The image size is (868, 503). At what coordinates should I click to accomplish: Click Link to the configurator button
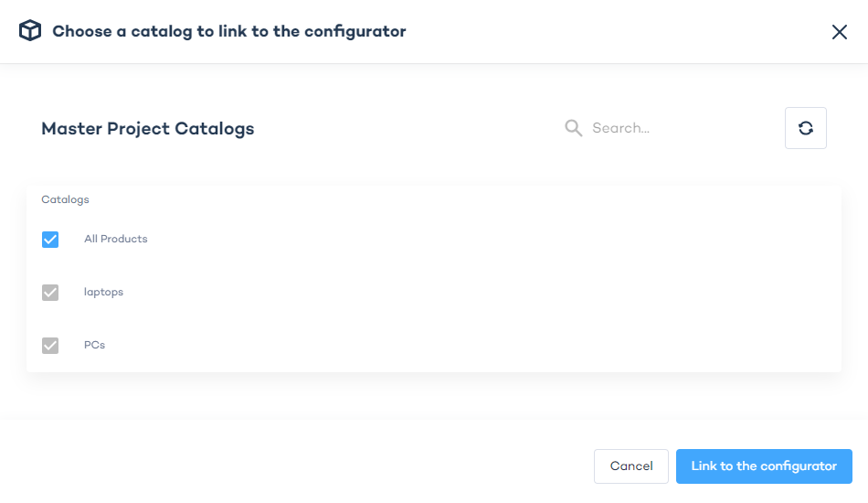[x=764, y=466]
